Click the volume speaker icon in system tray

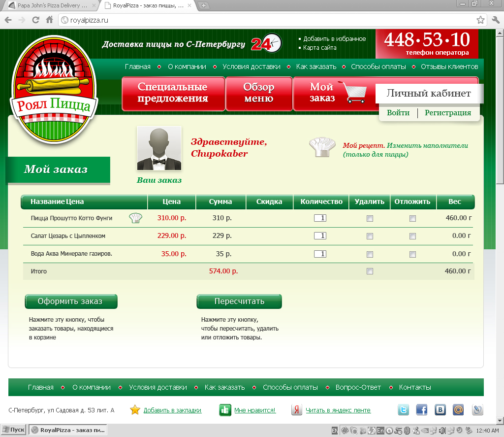click(x=442, y=431)
